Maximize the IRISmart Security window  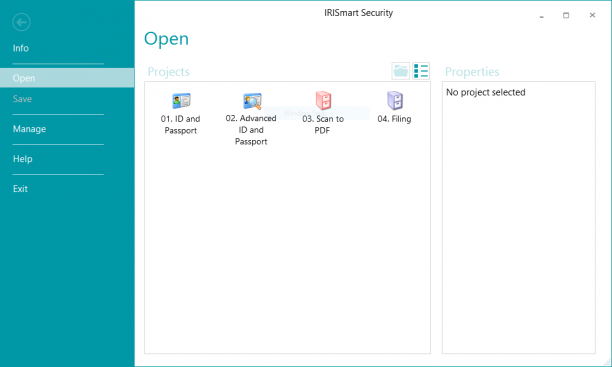(566, 15)
